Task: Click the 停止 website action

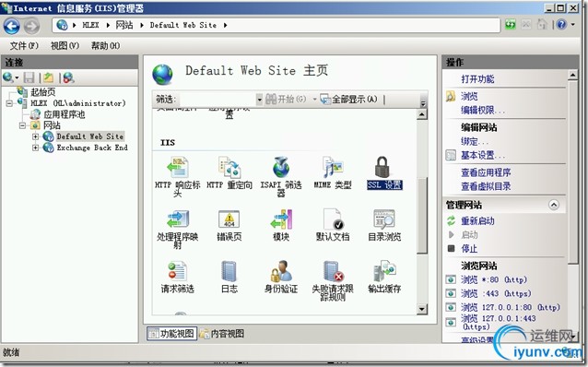Action: (469, 248)
